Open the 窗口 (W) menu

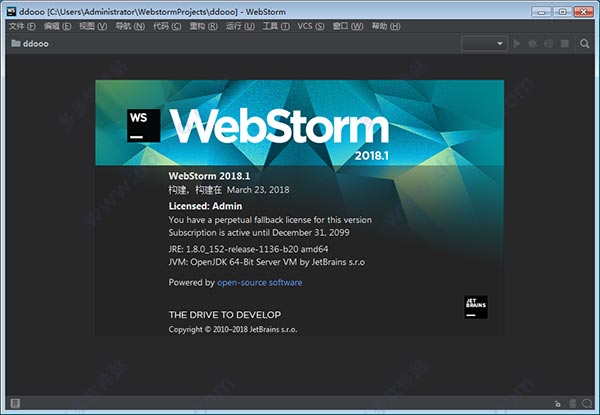(348, 26)
